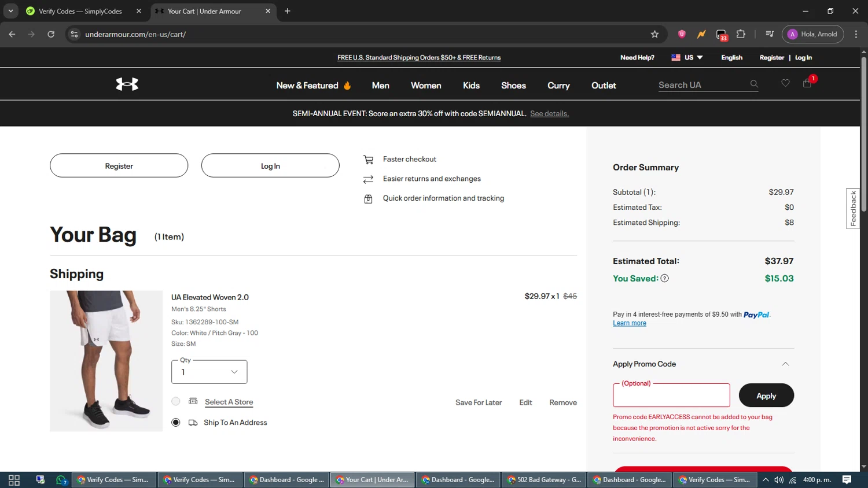Select the Ship To An Address option

[176, 423]
